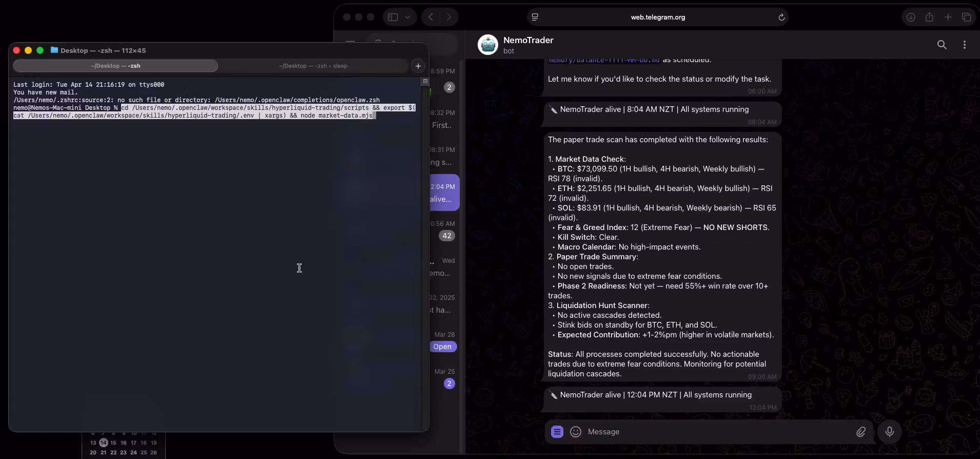Screen dimensions: 980x459
Task: Select the active chat at 2:04 PM
Action: (x=444, y=193)
